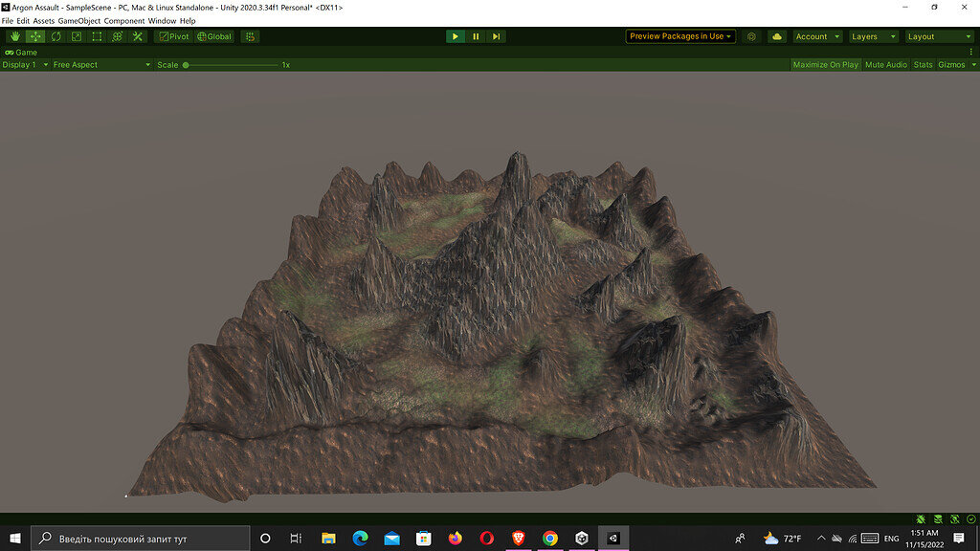The width and height of the screenshot is (980, 551).
Task: Select the Rect transform tool
Action: (97, 36)
